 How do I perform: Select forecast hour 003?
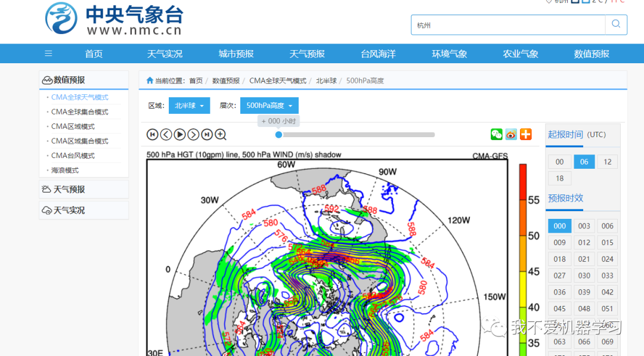pyautogui.click(x=584, y=225)
